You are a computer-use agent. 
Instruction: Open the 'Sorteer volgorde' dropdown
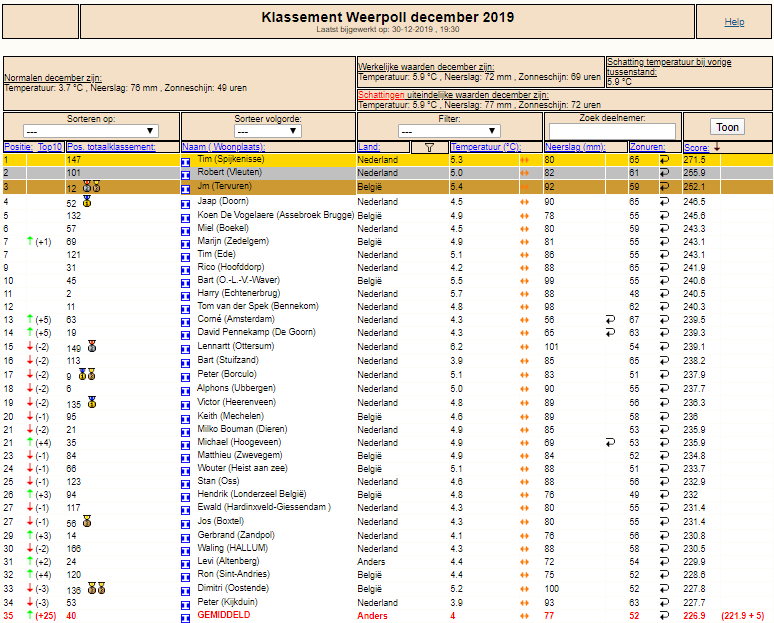[x=268, y=131]
